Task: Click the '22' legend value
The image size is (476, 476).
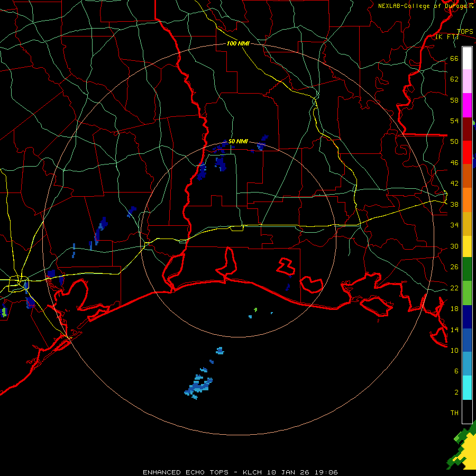Action: (x=454, y=288)
